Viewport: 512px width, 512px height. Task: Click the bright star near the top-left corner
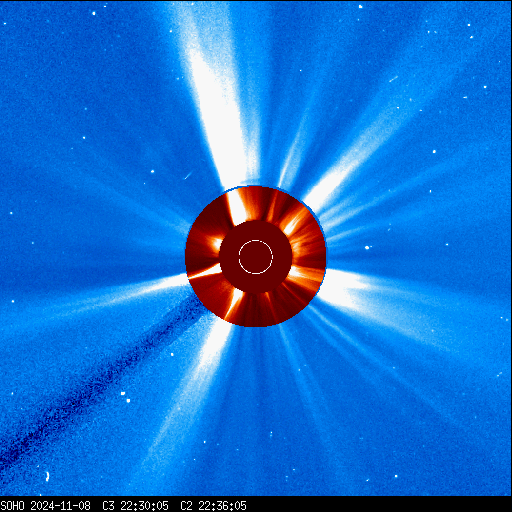click(94, 13)
